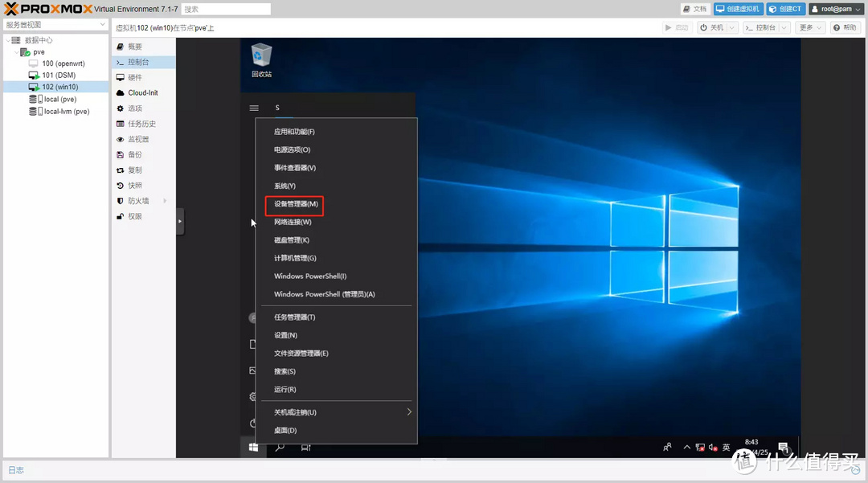Click the network tray icon

point(700,447)
